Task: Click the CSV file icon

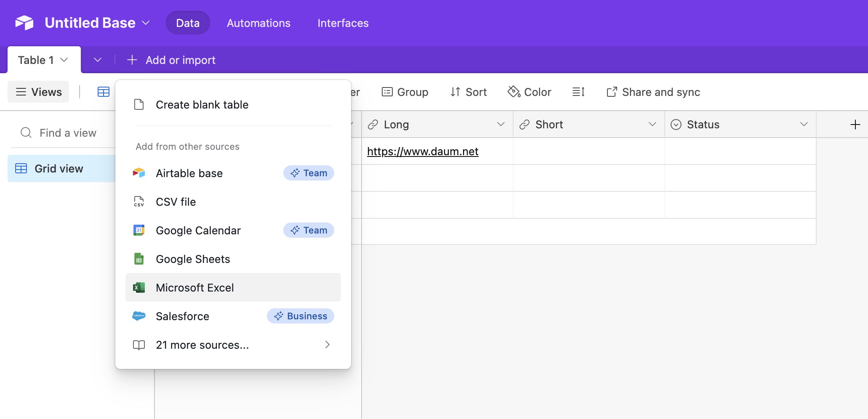Action: point(139,202)
